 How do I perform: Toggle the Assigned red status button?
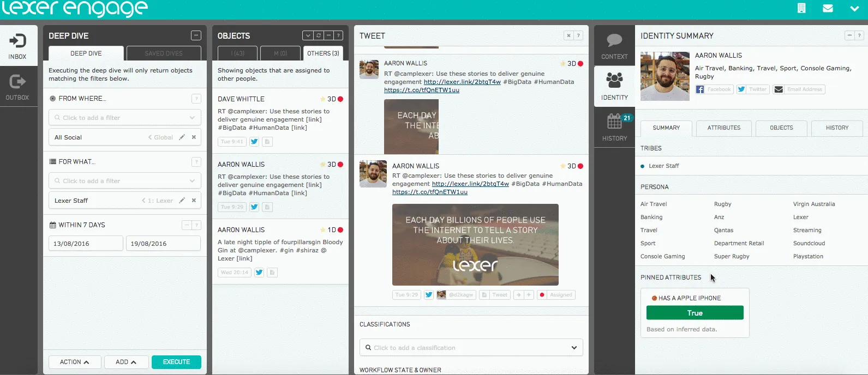(556, 295)
